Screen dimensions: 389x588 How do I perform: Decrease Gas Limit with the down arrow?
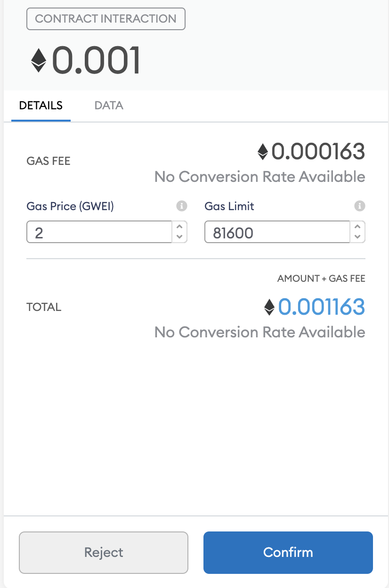(357, 237)
